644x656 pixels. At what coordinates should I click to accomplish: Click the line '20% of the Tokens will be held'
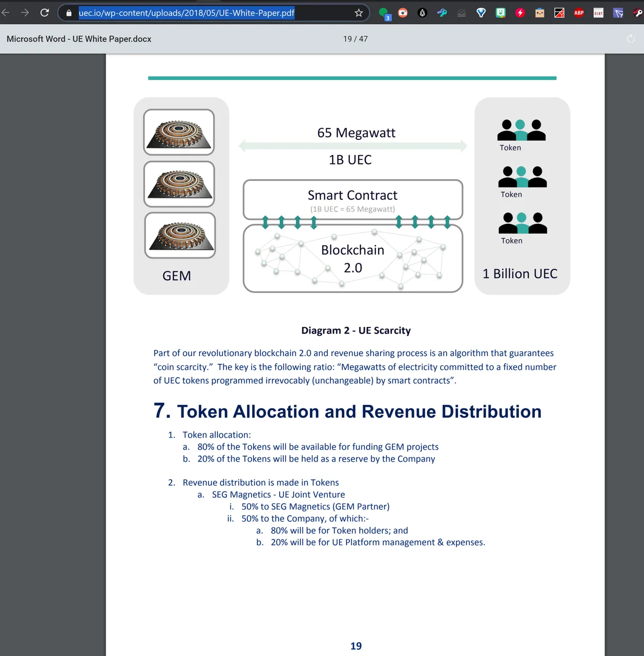tap(316, 459)
